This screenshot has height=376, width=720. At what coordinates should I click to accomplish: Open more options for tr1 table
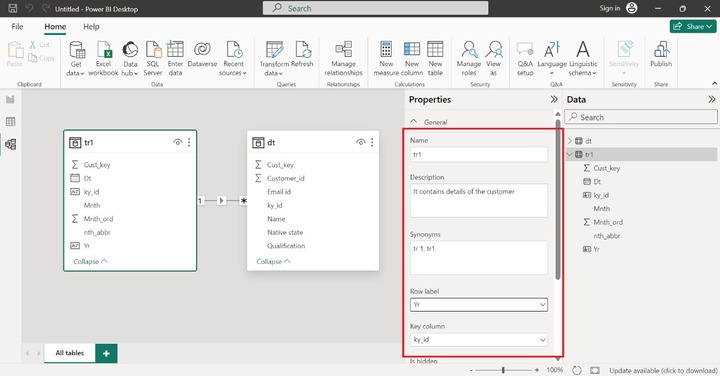tap(189, 142)
